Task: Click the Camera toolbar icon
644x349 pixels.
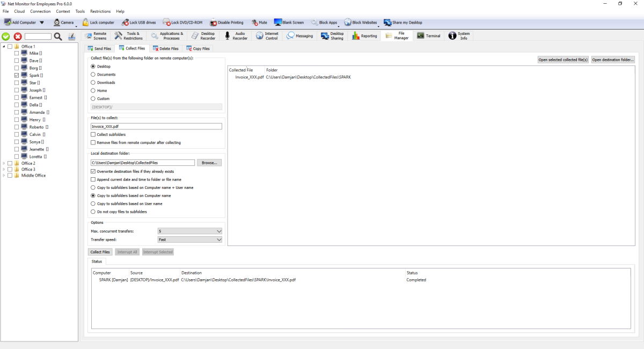Action: pos(57,23)
